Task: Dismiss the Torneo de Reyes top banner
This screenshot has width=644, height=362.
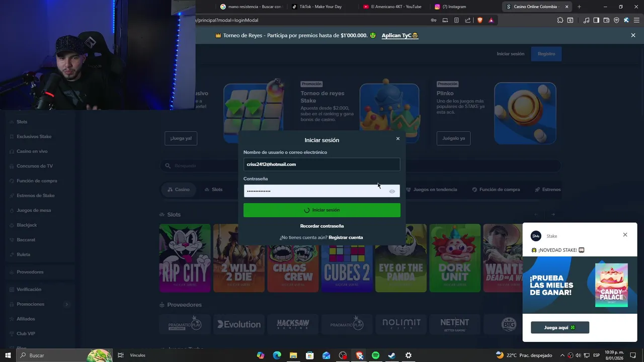Action: [633, 35]
